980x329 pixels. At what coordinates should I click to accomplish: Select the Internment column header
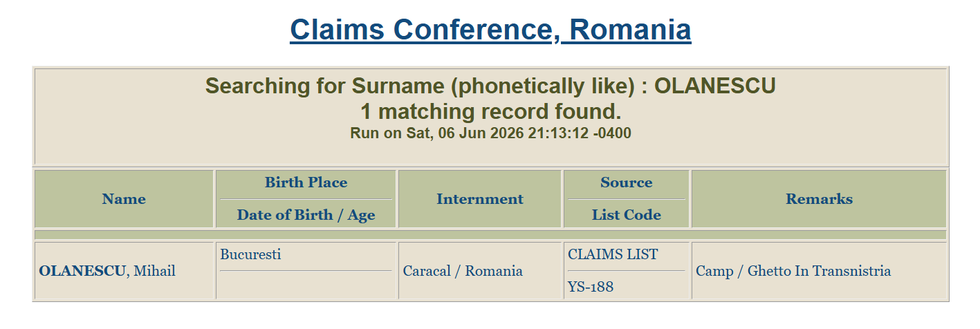coord(480,199)
